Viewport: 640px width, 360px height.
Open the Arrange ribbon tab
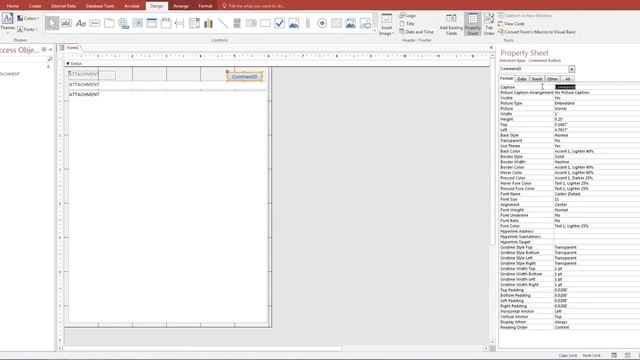[x=181, y=6]
